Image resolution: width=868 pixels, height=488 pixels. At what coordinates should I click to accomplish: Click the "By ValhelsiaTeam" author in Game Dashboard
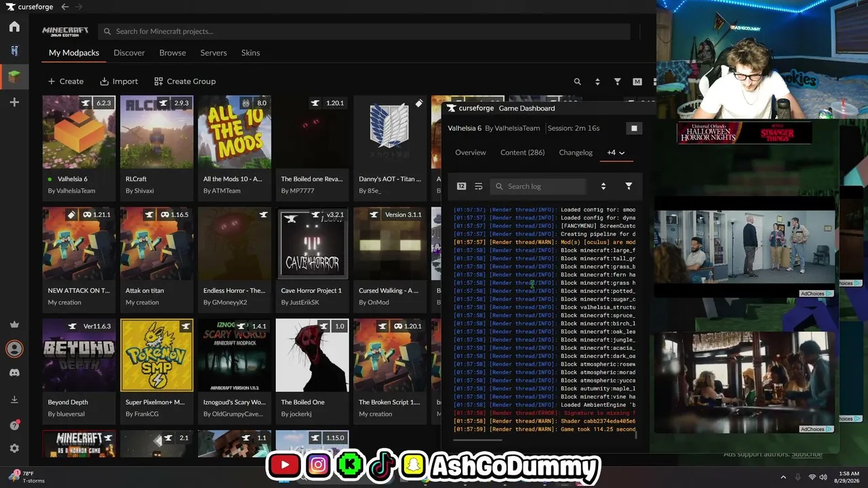(513, 128)
